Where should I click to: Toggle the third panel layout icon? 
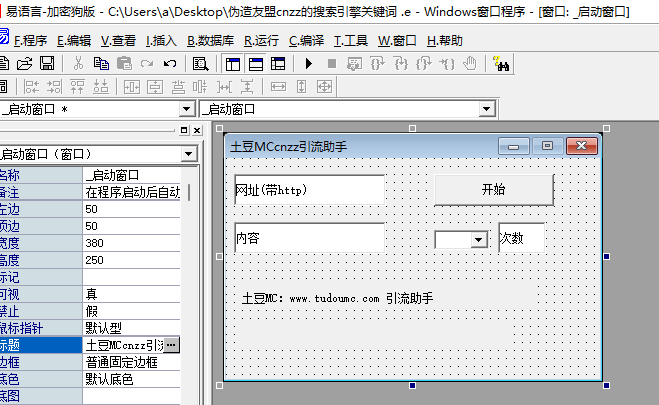tap(278, 64)
